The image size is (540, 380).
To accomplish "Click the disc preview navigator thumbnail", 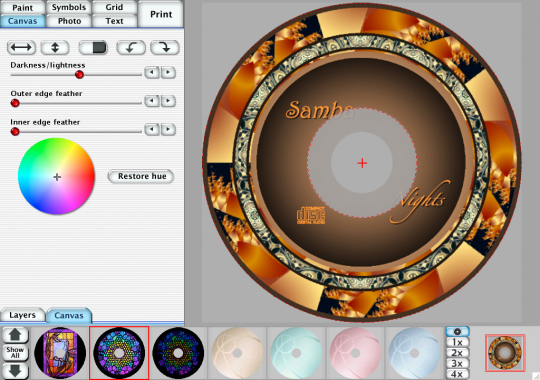I will point(505,353).
